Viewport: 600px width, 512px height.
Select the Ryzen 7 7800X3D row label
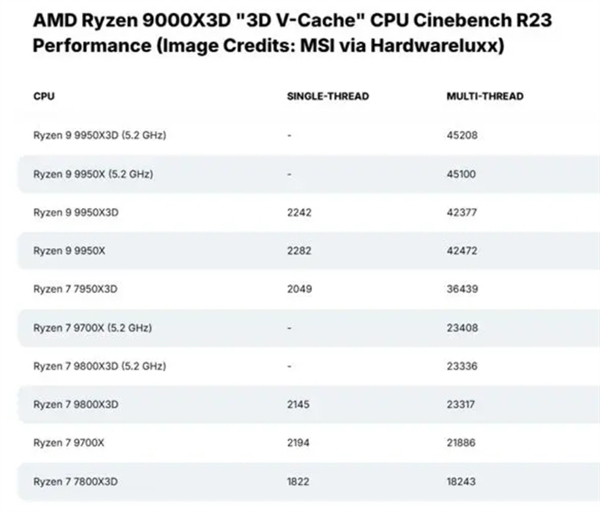(76, 481)
